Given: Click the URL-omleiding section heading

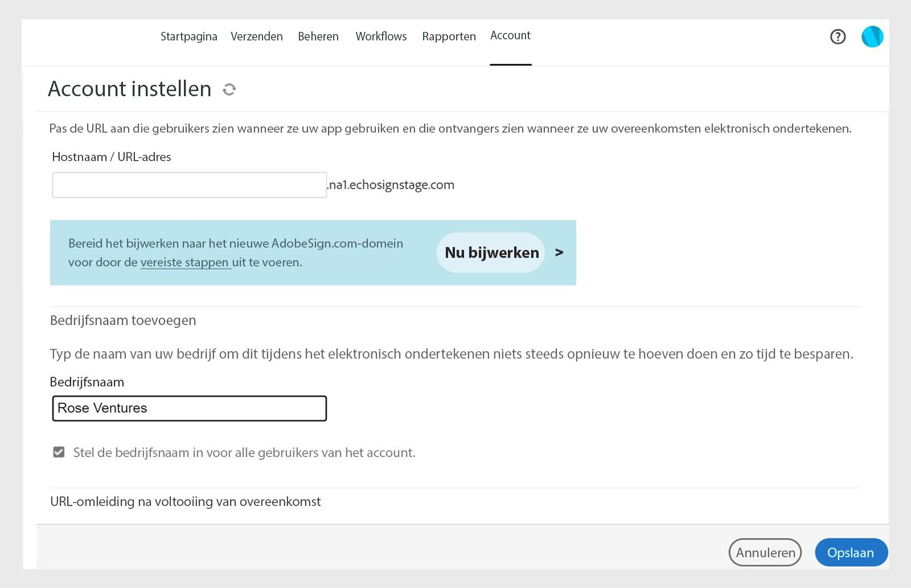Looking at the screenshot, I should click(185, 501).
